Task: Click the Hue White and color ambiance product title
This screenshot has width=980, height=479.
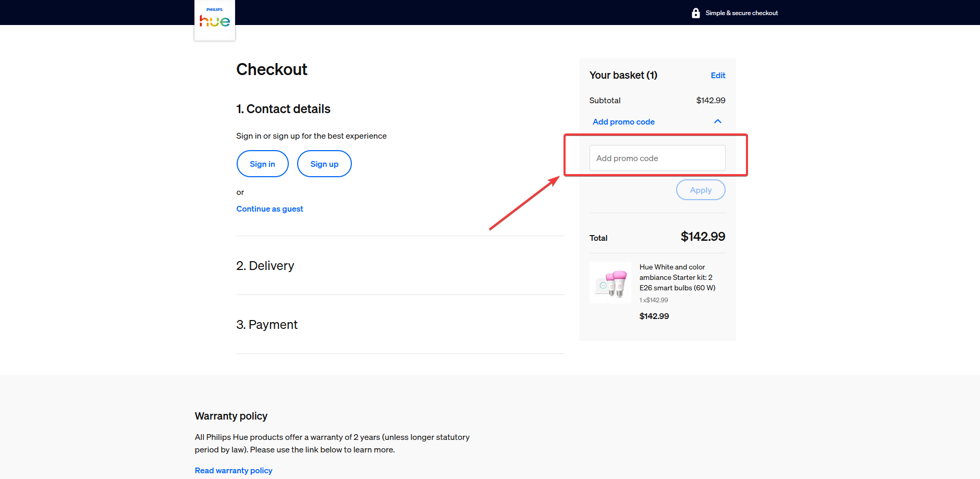Action: 678,277
